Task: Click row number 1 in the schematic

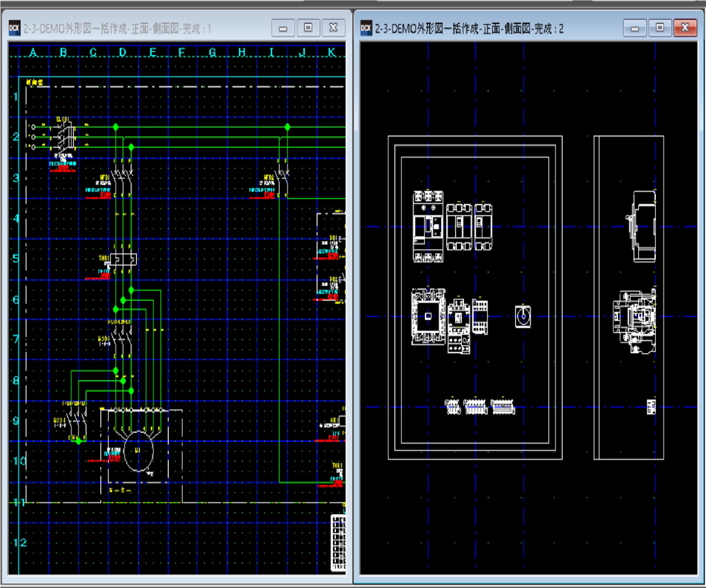Action: point(15,97)
